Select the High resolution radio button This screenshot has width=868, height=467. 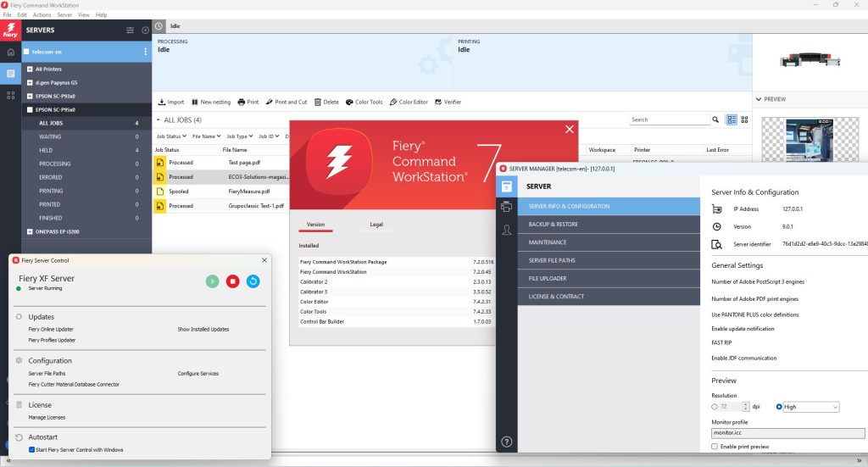[x=779, y=407]
